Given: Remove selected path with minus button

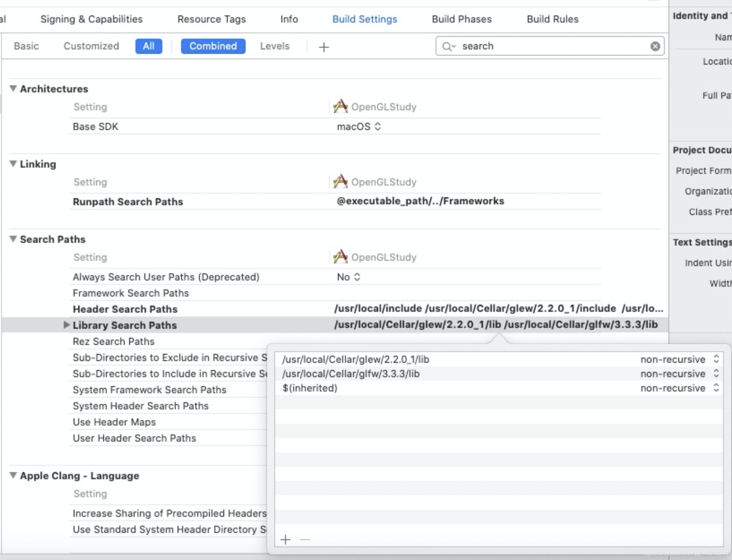Looking at the screenshot, I should click(x=305, y=539).
